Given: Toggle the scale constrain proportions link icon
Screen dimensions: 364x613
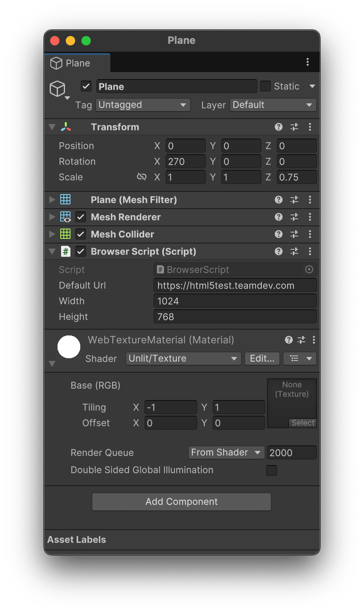Looking at the screenshot, I should pos(141,177).
